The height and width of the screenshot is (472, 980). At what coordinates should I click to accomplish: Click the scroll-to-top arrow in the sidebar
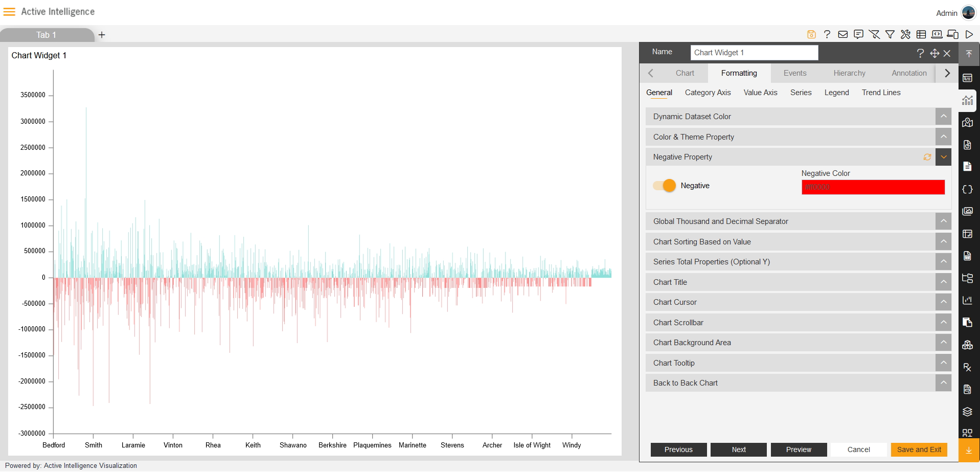(x=969, y=54)
